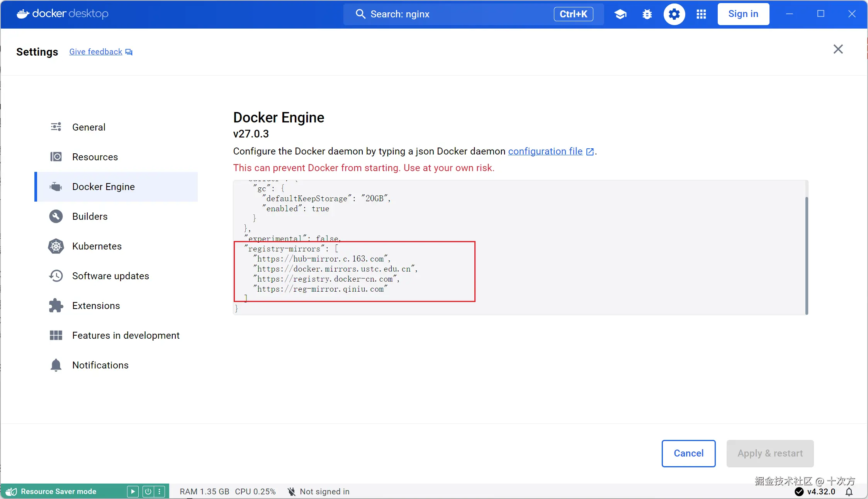868x499 pixels.
Task: Click the RAM 1.35 GB status text
Action: click(x=204, y=492)
